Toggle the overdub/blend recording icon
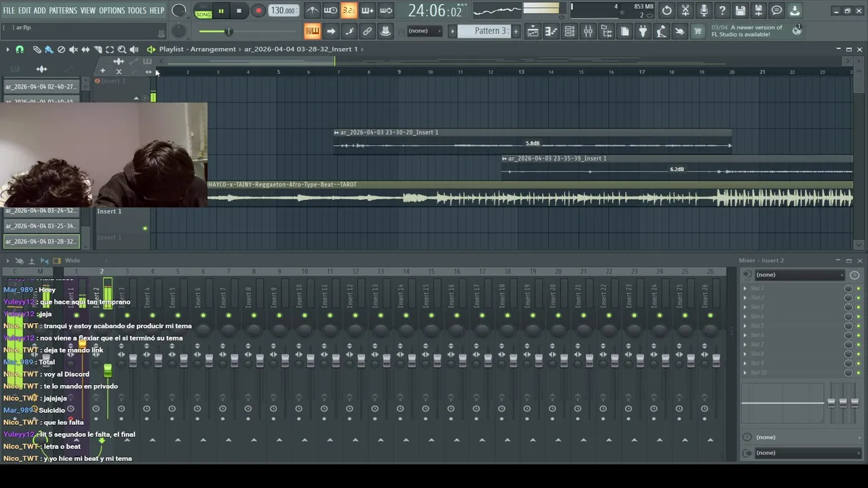The image size is (868, 488). (368, 11)
